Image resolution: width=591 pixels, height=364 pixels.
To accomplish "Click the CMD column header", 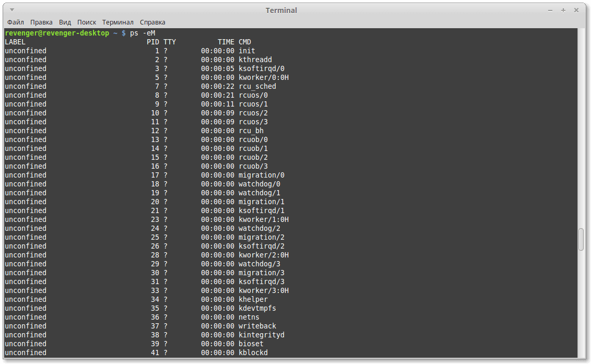I will point(245,42).
